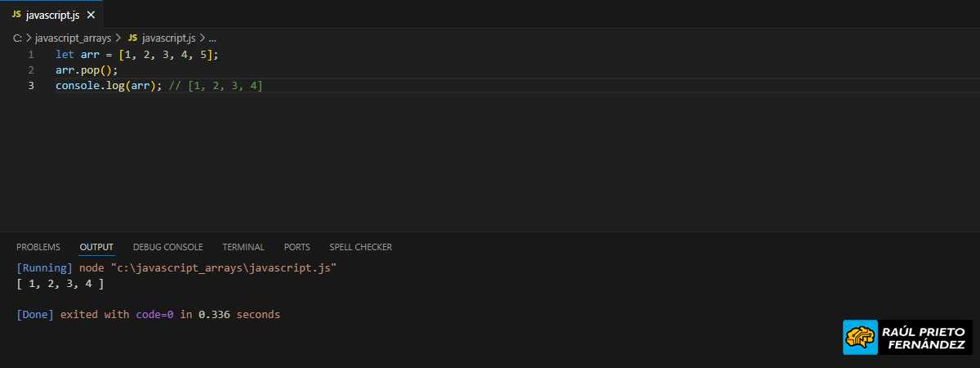Screen dimensions: 980x368
Task: Show the TERMINAL panel
Action: coord(243,247)
